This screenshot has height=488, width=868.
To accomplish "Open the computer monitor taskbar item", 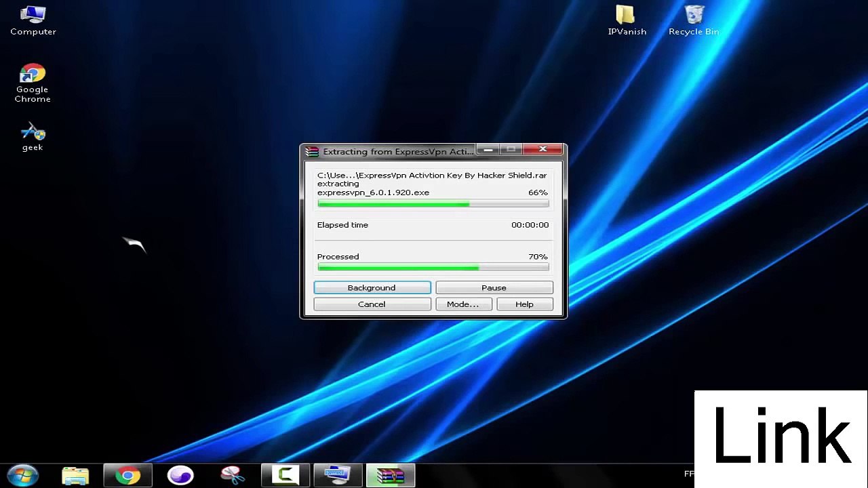I will 338,476.
